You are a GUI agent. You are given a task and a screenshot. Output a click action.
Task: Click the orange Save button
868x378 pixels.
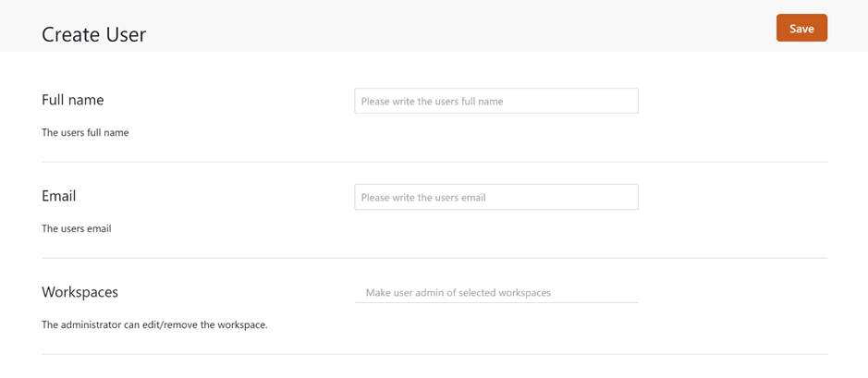click(x=801, y=29)
